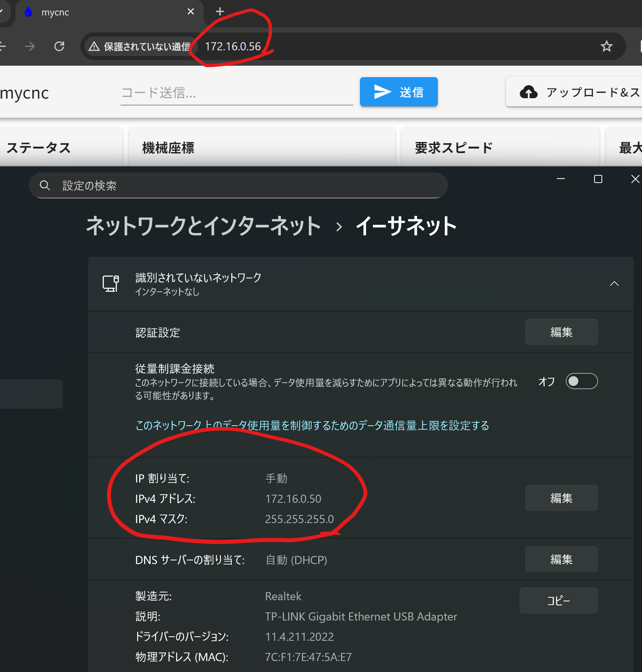Bookmark page with star icon
Image resolution: width=642 pixels, height=672 pixels.
(x=606, y=46)
